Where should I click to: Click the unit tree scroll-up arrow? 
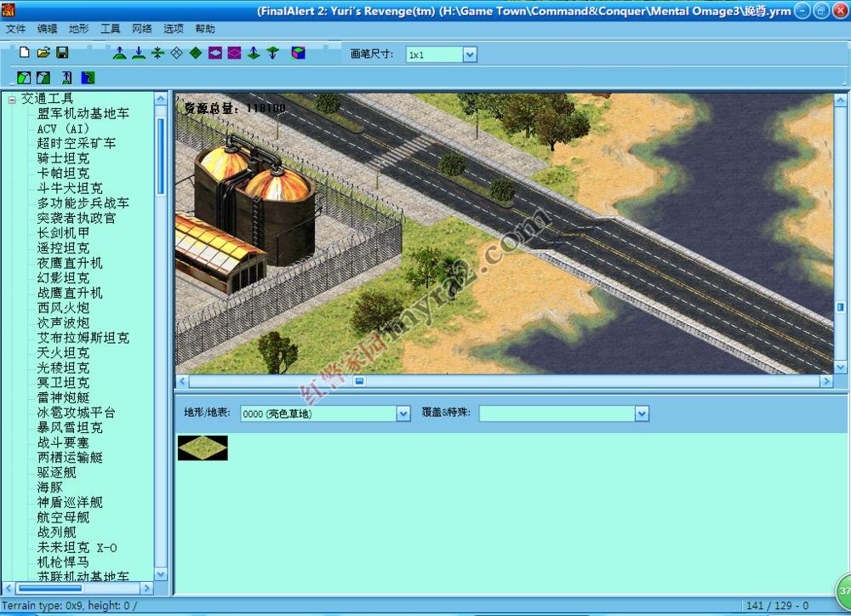[161, 99]
